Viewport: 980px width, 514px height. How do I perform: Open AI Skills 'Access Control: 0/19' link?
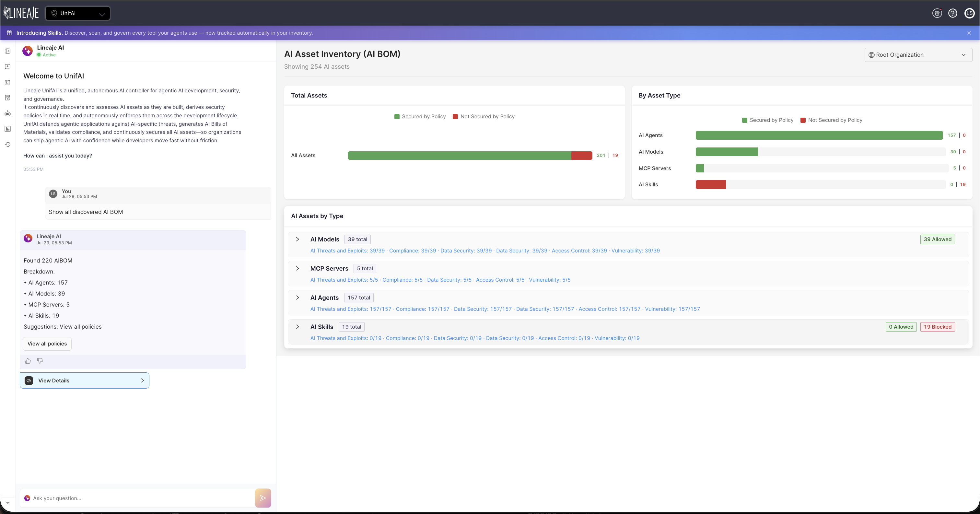[564, 338]
